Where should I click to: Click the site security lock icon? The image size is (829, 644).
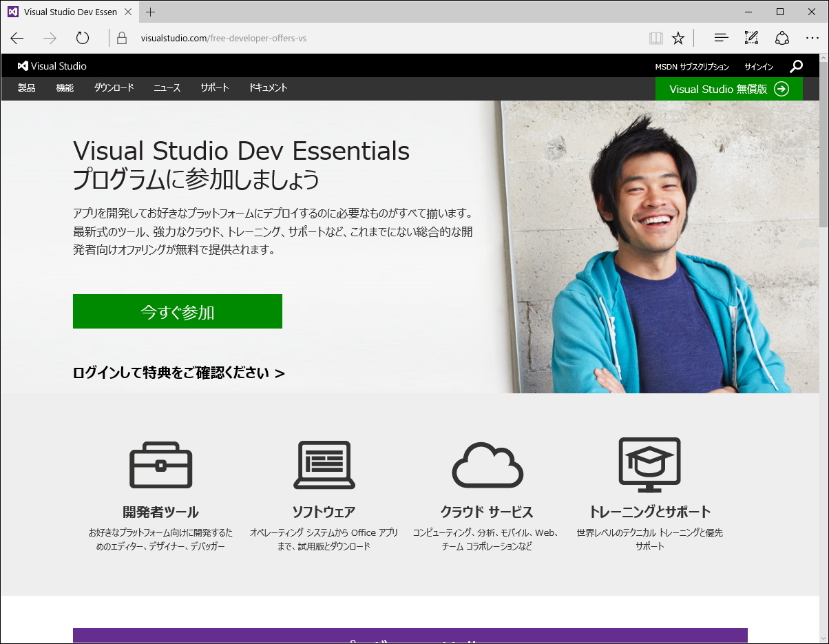(x=120, y=38)
